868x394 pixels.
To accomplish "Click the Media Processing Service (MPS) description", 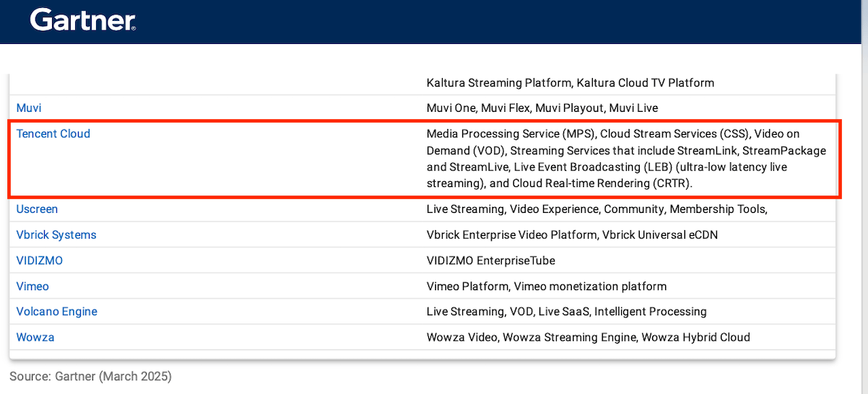I will [x=511, y=134].
